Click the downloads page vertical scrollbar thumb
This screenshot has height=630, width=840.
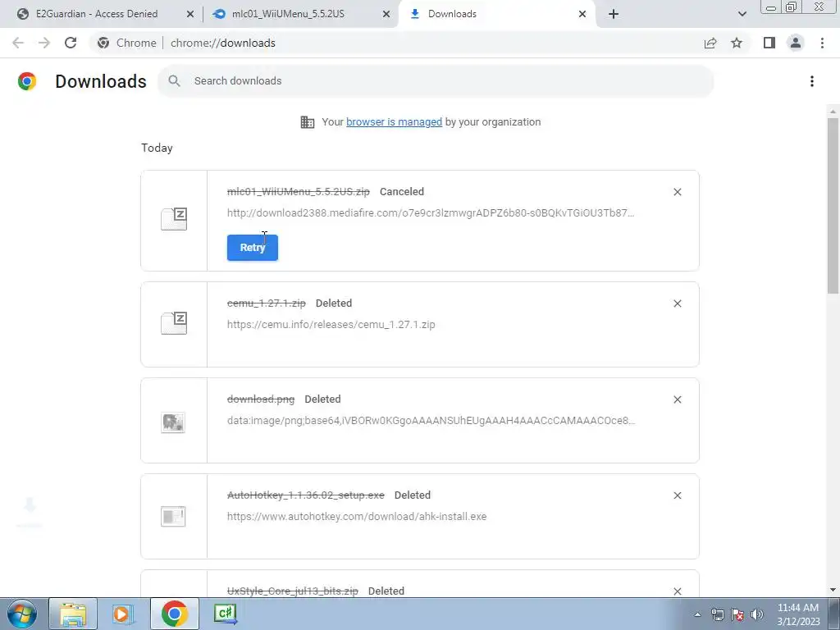pyautogui.click(x=833, y=206)
